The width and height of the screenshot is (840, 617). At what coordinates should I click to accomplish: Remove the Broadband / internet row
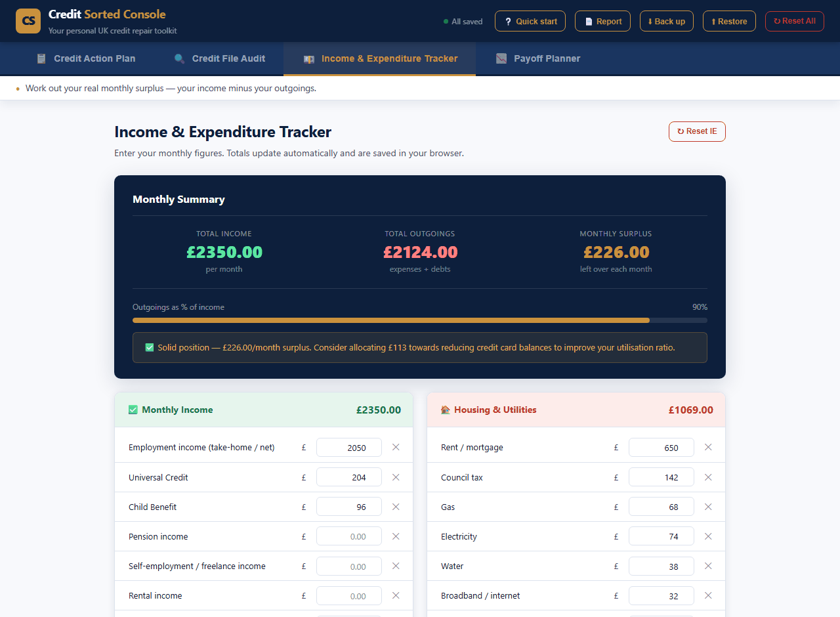[x=708, y=595]
